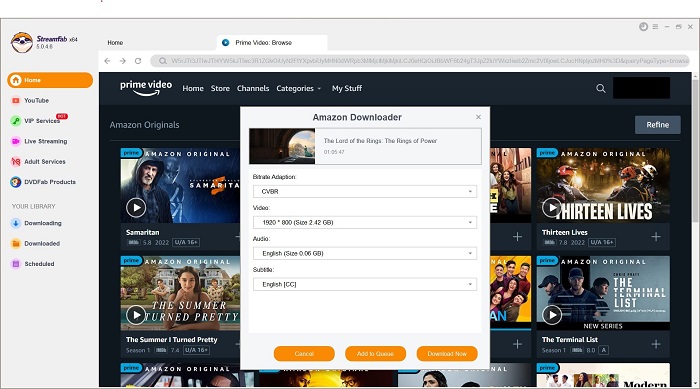Viewport: 700px width, 389px height.
Task: Click the blacked-out account box
Action: pos(641,88)
